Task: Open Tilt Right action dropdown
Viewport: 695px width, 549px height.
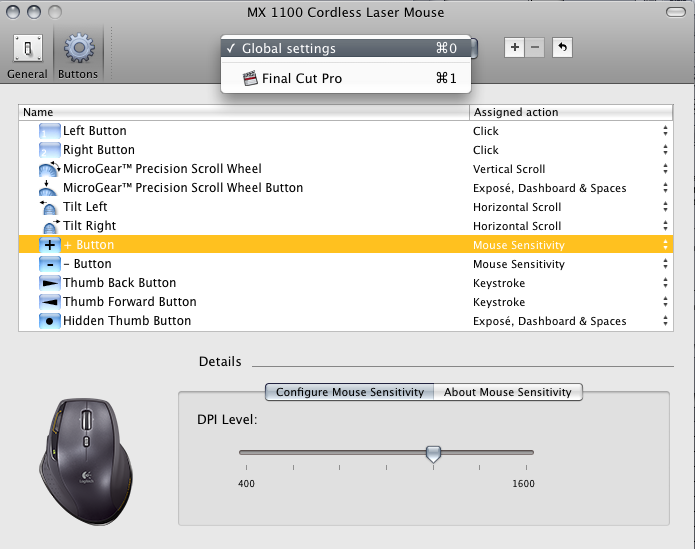Action: [665, 226]
